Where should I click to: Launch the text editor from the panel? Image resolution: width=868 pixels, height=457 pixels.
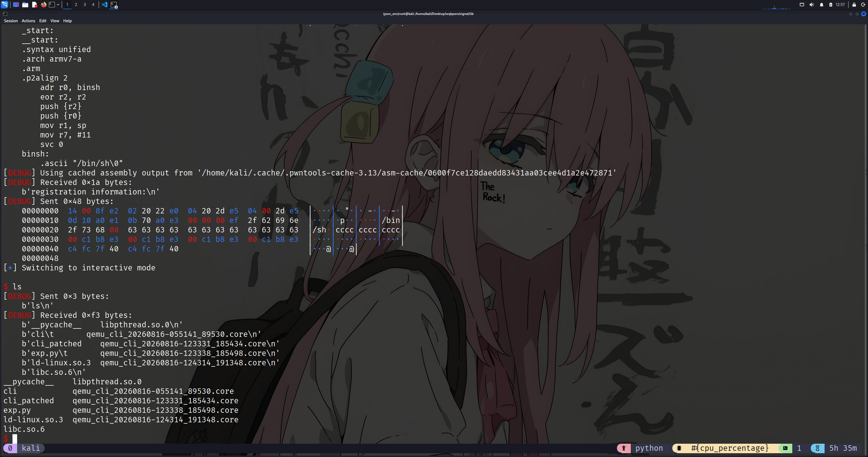tap(34, 4)
